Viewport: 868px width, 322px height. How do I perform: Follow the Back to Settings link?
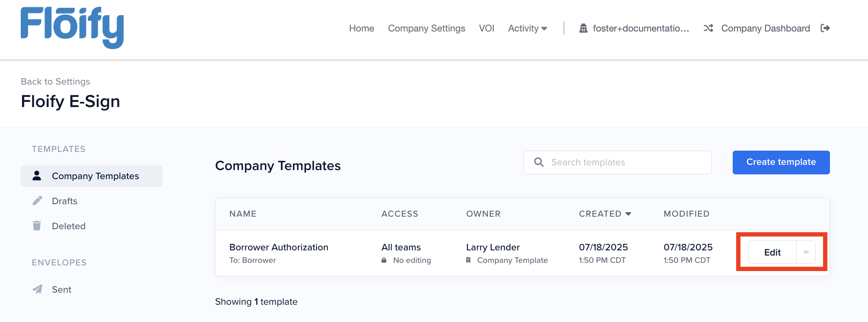(55, 82)
